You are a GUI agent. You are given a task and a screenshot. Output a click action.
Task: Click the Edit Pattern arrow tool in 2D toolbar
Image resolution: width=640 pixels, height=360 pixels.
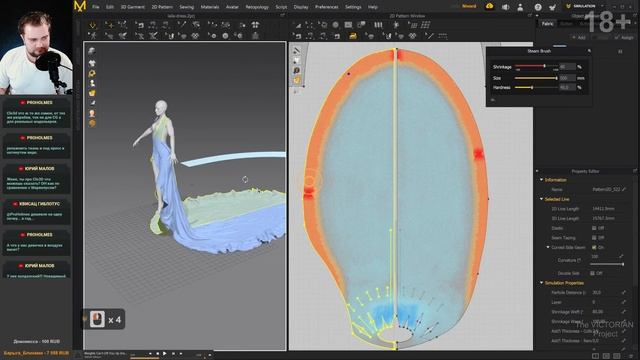(x=298, y=25)
